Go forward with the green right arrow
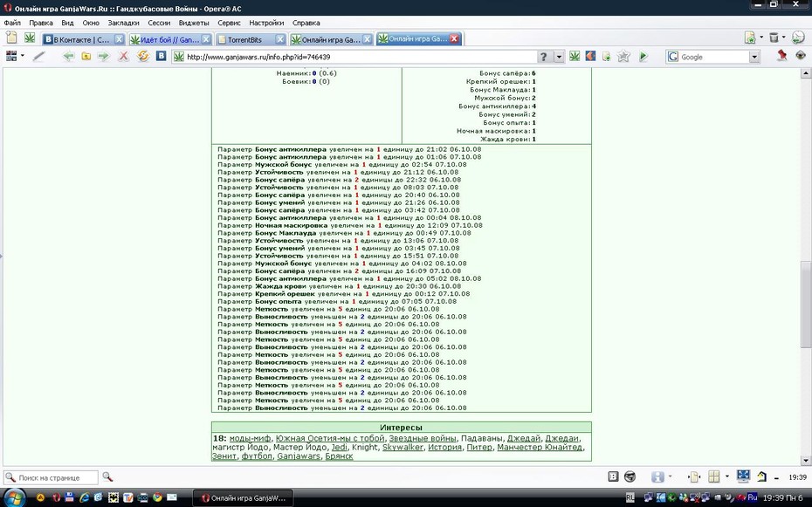The height and width of the screenshot is (507, 812). [x=104, y=57]
